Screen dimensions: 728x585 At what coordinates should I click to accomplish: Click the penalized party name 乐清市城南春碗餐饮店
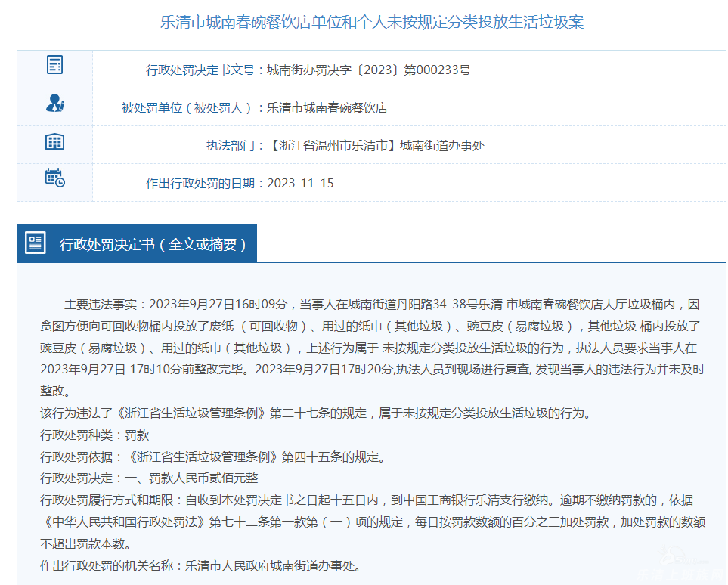[x=327, y=108]
